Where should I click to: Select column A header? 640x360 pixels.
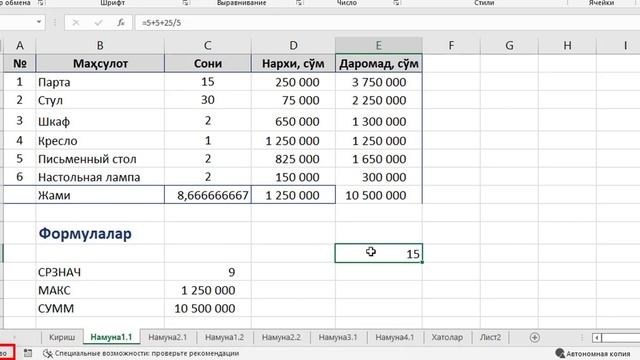click(x=20, y=45)
